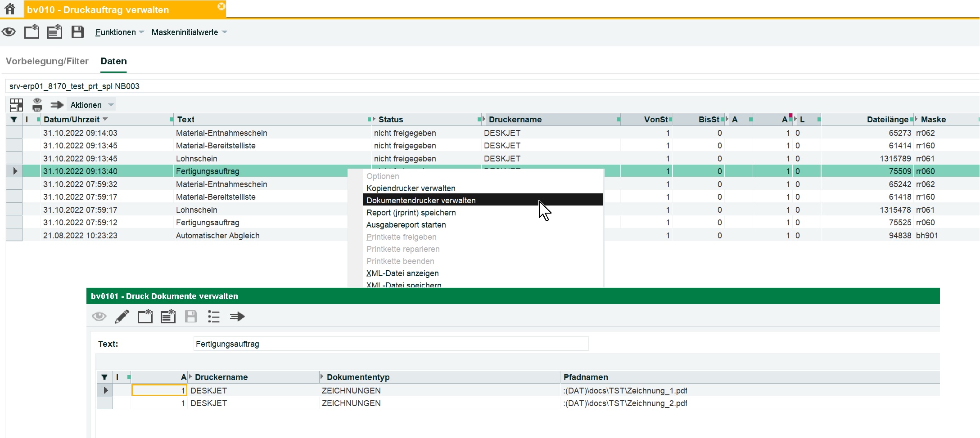This screenshot has width=980, height=438.
Task: Click the grid layout icon above the table
Action: coord(16,105)
